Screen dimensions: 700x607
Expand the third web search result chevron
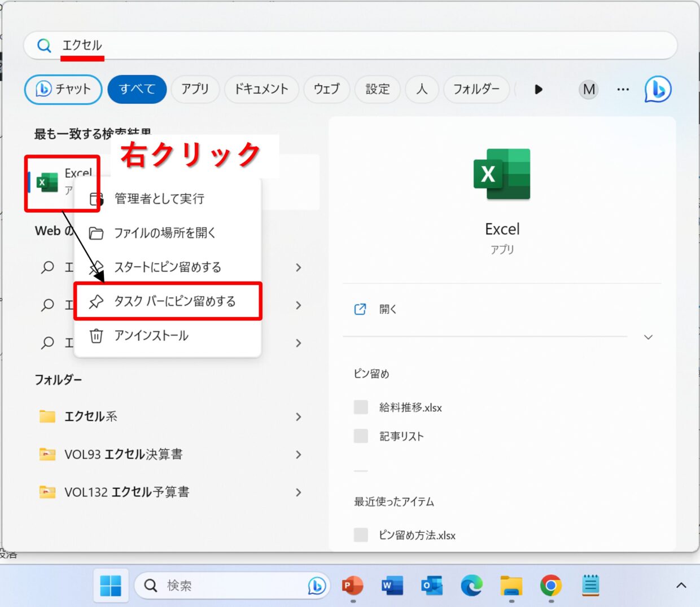[x=299, y=343]
